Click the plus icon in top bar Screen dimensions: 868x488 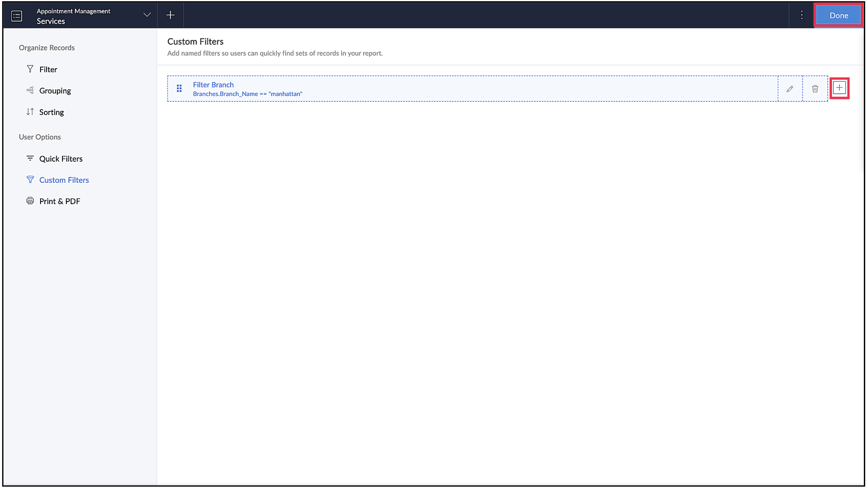pos(170,15)
